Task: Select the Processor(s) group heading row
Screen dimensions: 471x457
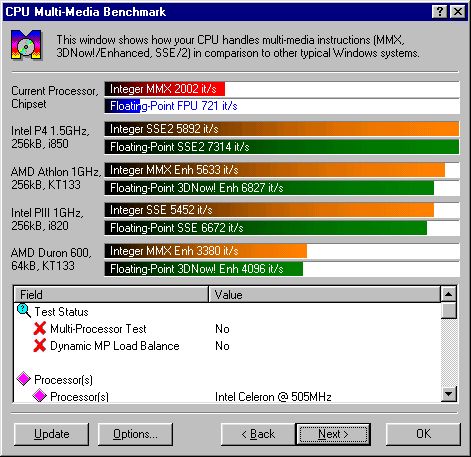Action: pyautogui.click(x=227, y=380)
